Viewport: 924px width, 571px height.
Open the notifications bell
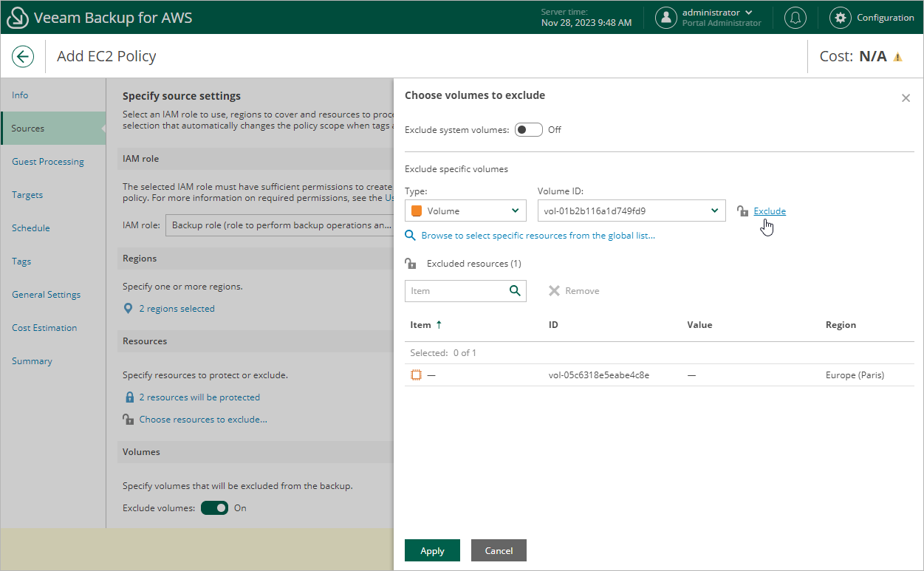(795, 18)
